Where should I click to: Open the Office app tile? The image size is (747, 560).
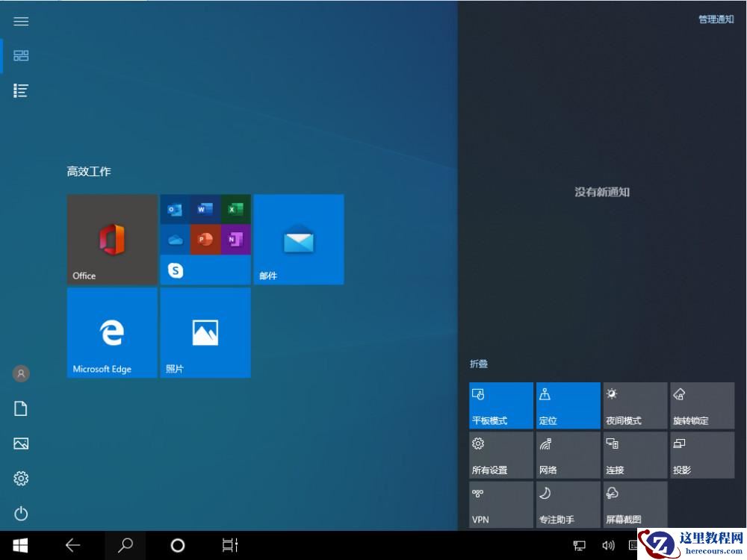point(112,239)
